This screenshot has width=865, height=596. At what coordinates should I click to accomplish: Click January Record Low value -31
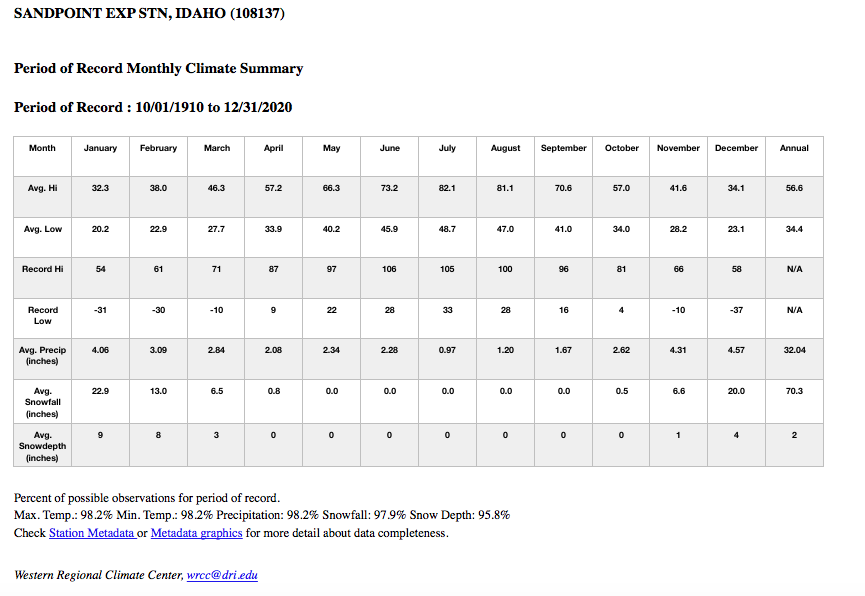[x=100, y=310]
